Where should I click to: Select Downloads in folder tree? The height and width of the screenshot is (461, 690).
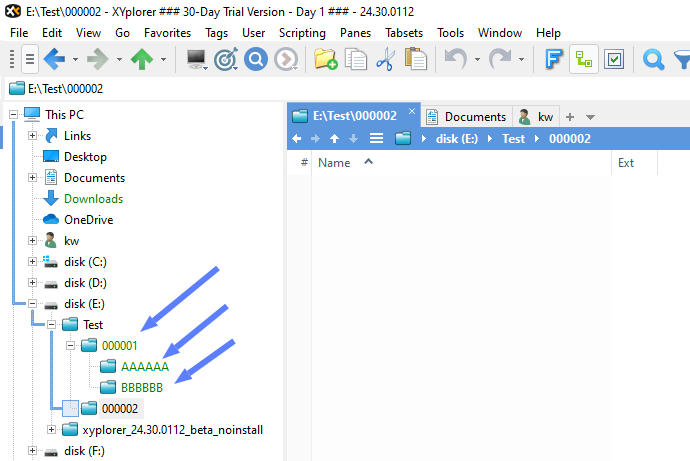coord(94,199)
